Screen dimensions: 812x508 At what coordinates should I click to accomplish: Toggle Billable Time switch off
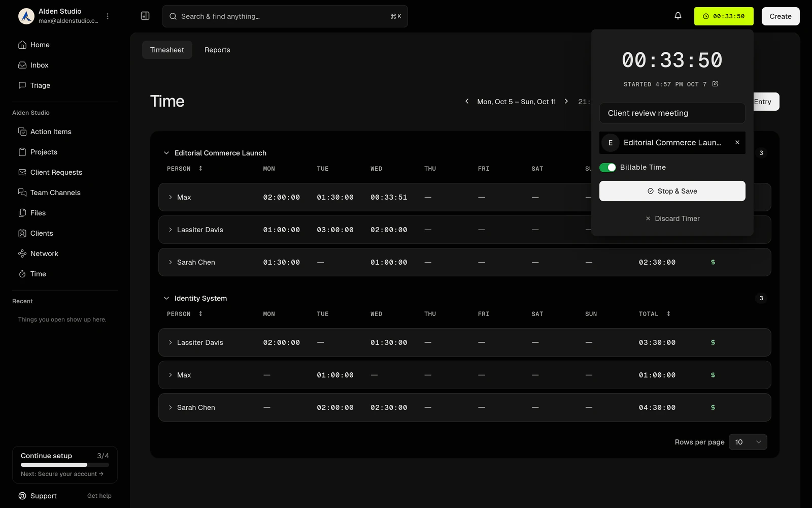607,168
